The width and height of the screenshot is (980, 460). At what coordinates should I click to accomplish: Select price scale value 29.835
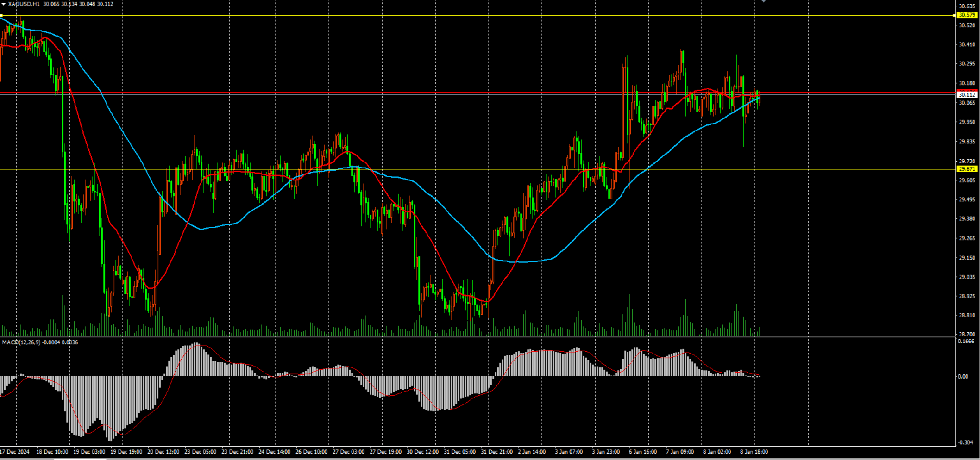(x=967, y=142)
